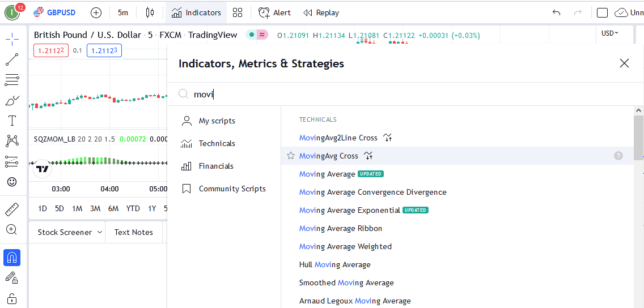Open the Indicators button in top toolbar
This screenshot has width=644, height=308.
196,12
